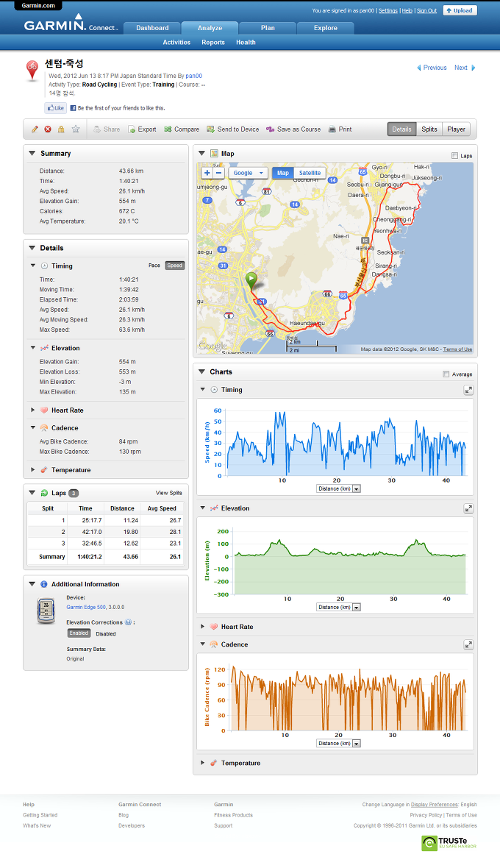
Task: Set elevation corrections to Enabled
Action: click(x=79, y=633)
